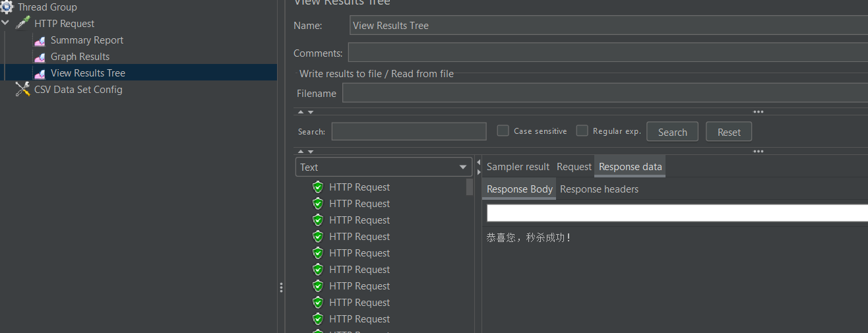Image resolution: width=868 pixels, height=333 pixels.
Task: Click the View Results Tree listener icon
Action: [40, 73]
